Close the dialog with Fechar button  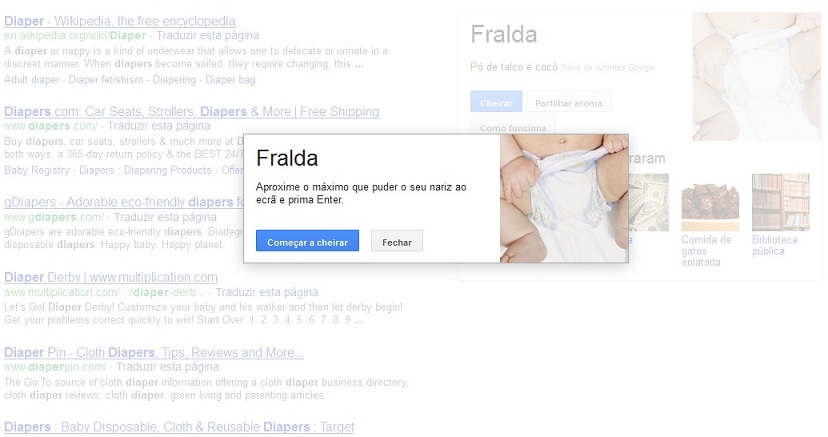pyautogui.click(x=397, y=241)
